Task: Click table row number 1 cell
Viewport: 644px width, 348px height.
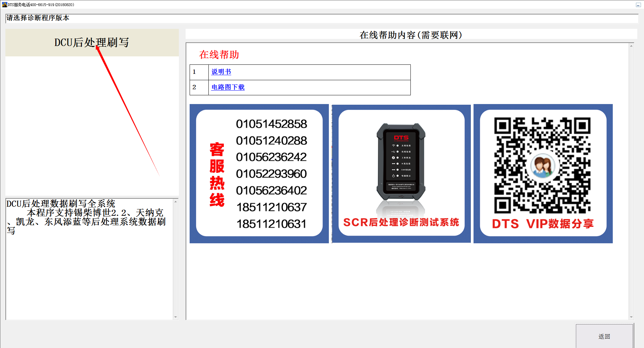Action: [199, 72]
